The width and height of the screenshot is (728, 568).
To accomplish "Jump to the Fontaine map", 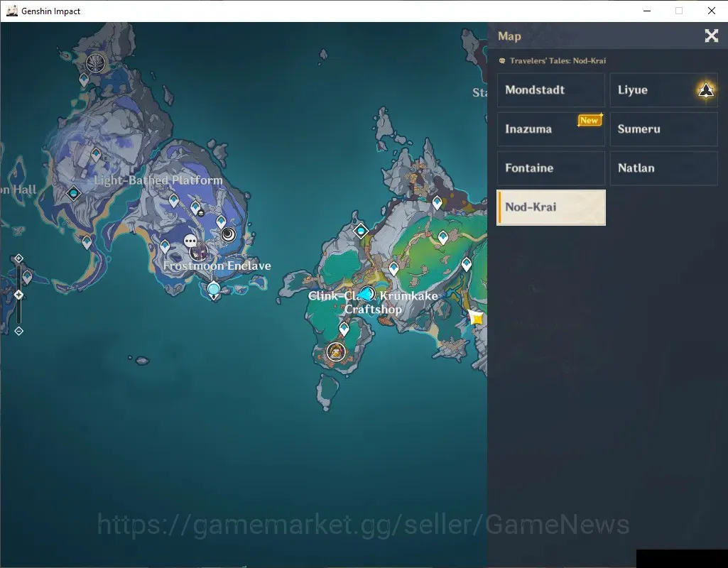I will point(551,168).
